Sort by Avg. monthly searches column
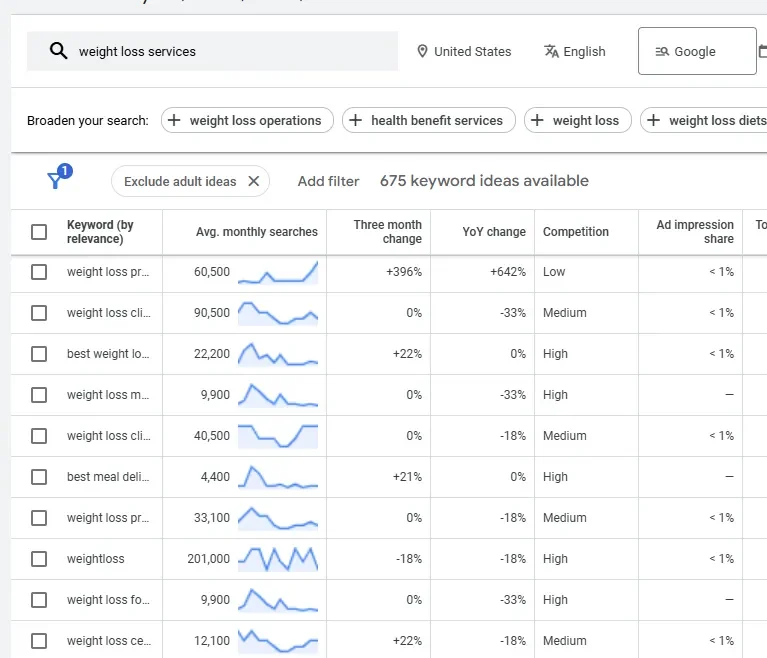 click(256, 232)
